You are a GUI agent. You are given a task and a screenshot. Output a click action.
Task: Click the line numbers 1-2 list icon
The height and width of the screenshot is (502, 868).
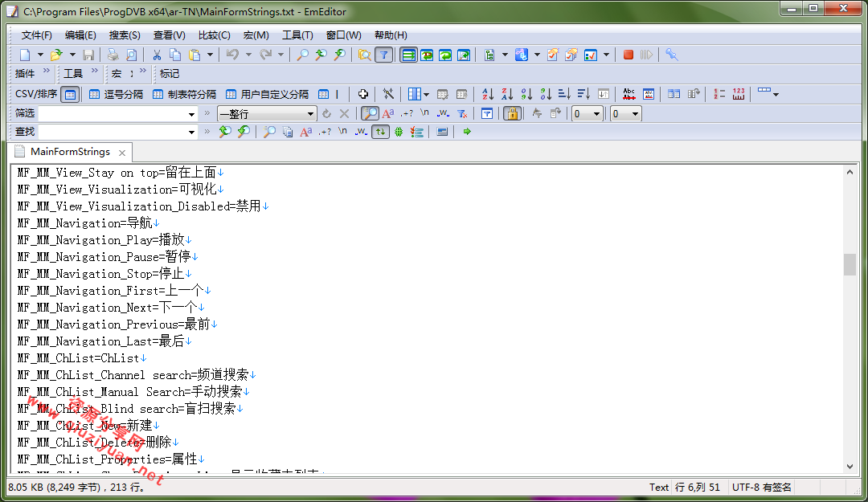[719, 94]
